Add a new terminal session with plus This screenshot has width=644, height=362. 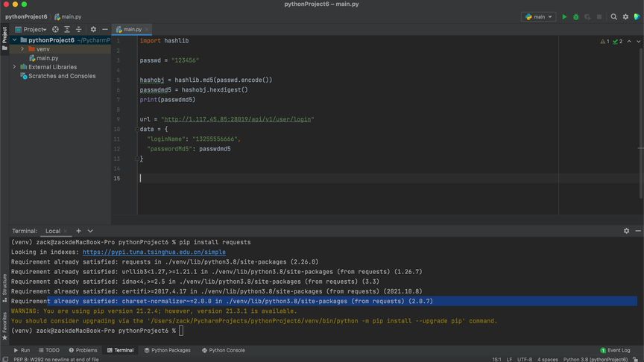click(78, 231)
